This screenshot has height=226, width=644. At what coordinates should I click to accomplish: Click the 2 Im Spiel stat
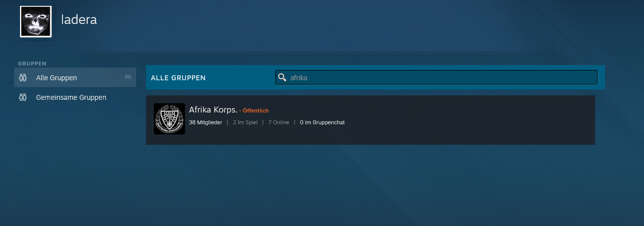(245, 122)
